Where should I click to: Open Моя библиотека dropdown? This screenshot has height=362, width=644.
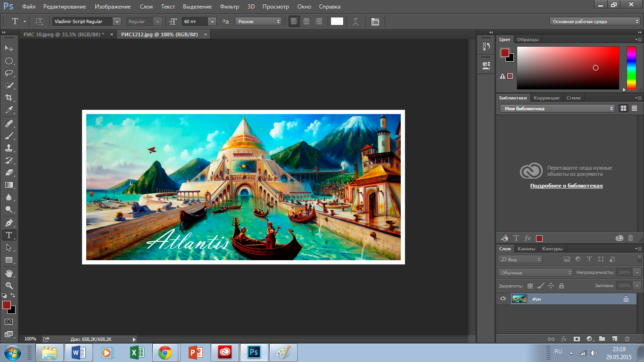[557, 108]
